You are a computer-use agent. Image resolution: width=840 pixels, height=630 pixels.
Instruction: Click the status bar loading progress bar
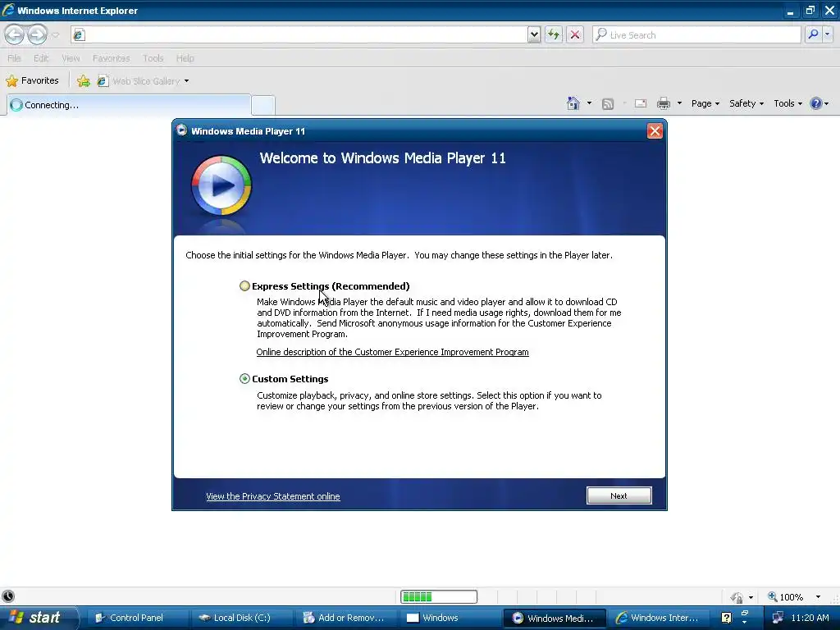click(x=439, y=597)
